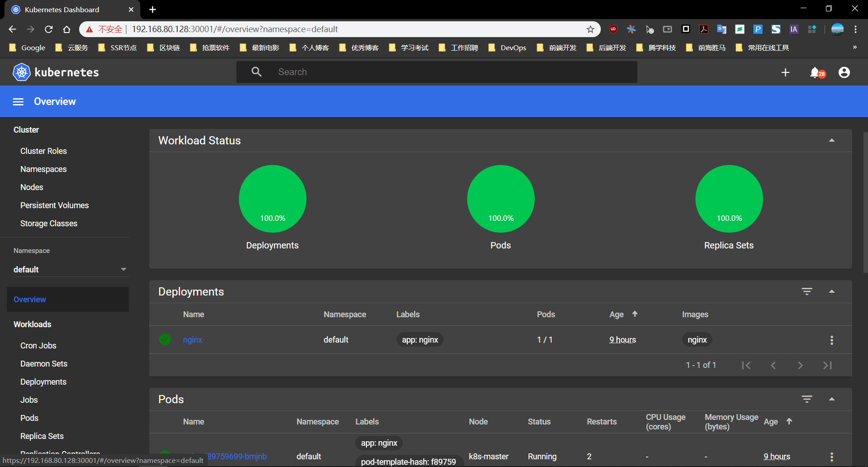The width and height of the screenshot is (868, 467).
Task: Open Storage Classes page
Action: tap(49, 224)
